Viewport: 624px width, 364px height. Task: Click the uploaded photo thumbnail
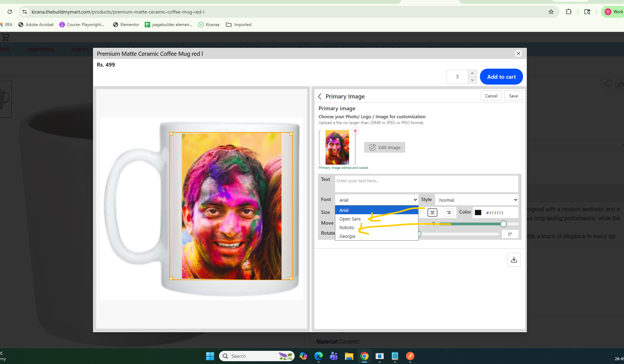click(337, 147)
